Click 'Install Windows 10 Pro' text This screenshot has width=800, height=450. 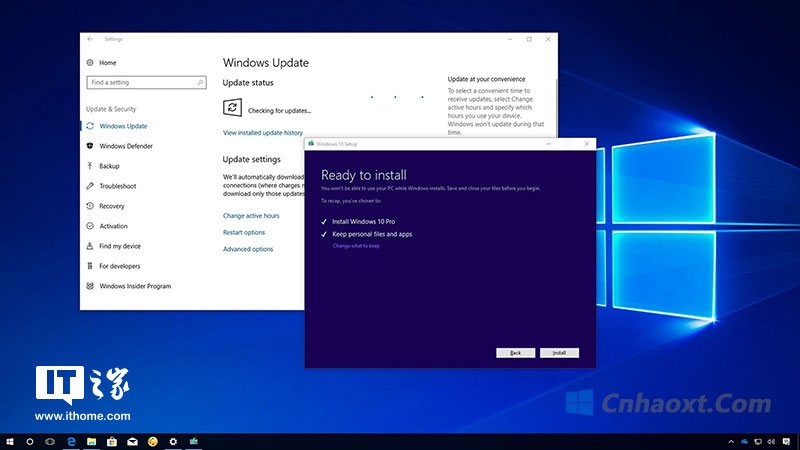(x=364, y=222)
